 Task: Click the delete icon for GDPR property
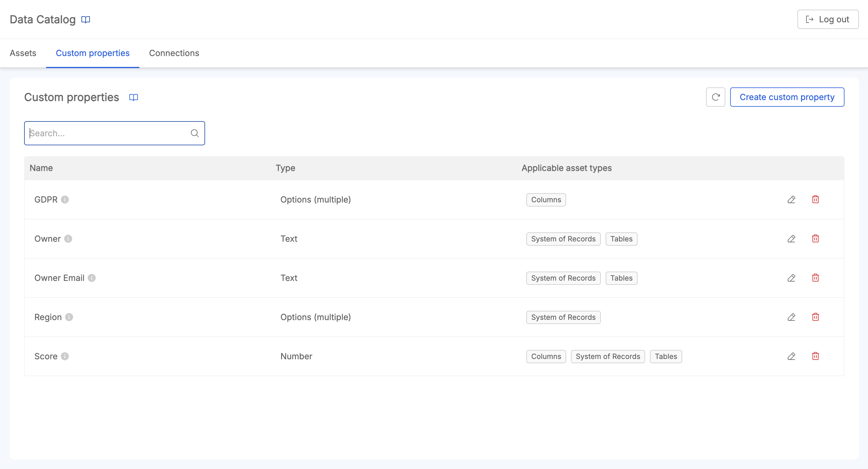click(816, 199)
